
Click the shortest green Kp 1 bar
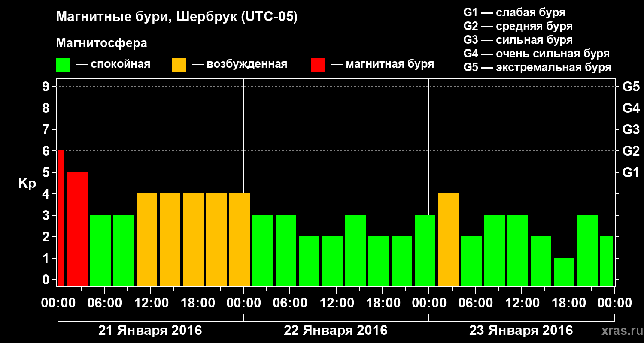coord(564,272)
